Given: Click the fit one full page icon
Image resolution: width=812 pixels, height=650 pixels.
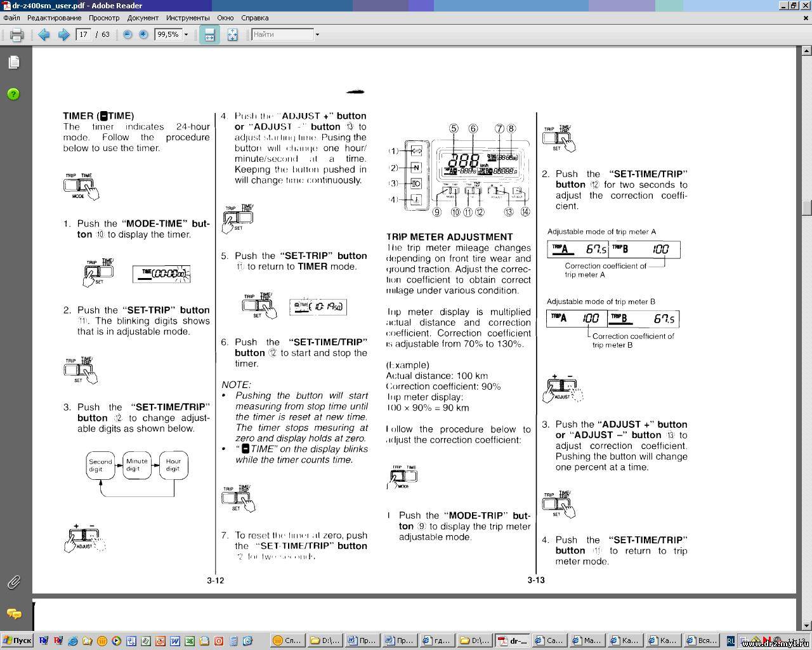Looking at the screenshot, I should (x=232, y=34).
